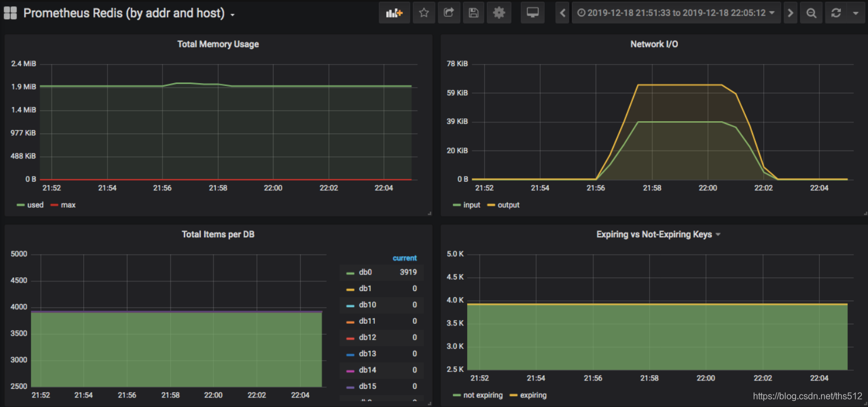The image size is (868, 407).
Task: Click the 'output' yellow line swatch
Action: click(x=491, y=205)
